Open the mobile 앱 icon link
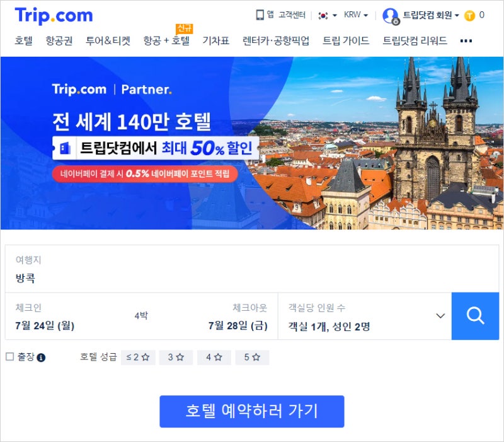Image resolution: width=504 pixels, height=442 pixels. click(x=265, y=15)
